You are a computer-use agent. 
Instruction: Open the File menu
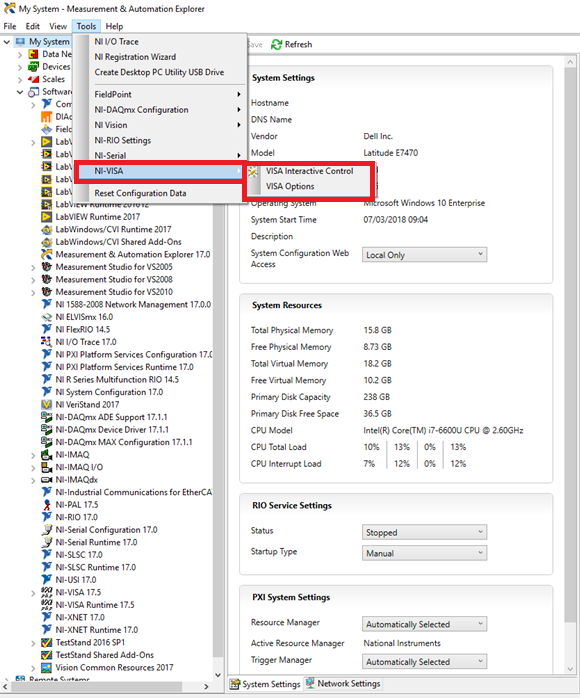point(10,26)
